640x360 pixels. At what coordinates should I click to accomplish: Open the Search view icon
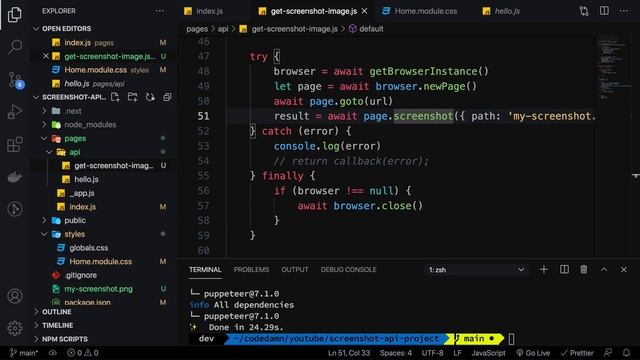15,47
